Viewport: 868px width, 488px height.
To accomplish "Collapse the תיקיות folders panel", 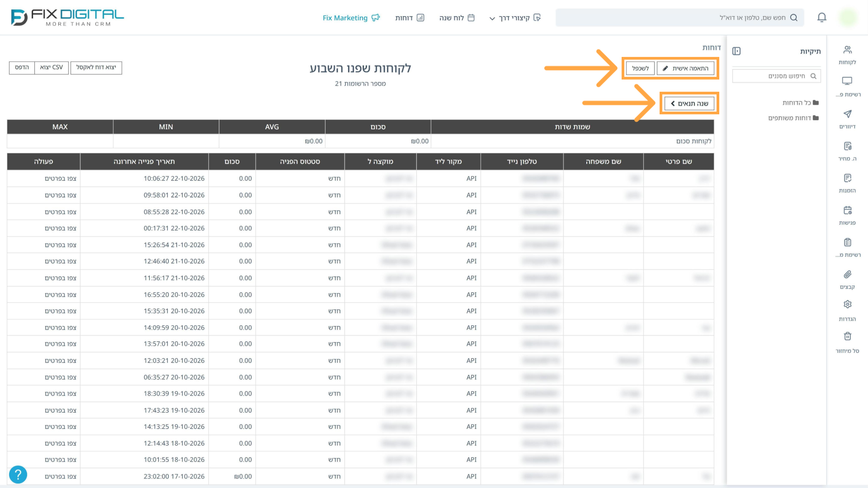I will pos(736,51).
